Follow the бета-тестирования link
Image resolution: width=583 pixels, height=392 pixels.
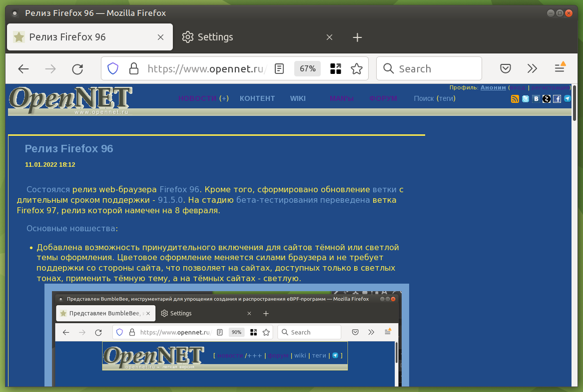pos(277,200)
